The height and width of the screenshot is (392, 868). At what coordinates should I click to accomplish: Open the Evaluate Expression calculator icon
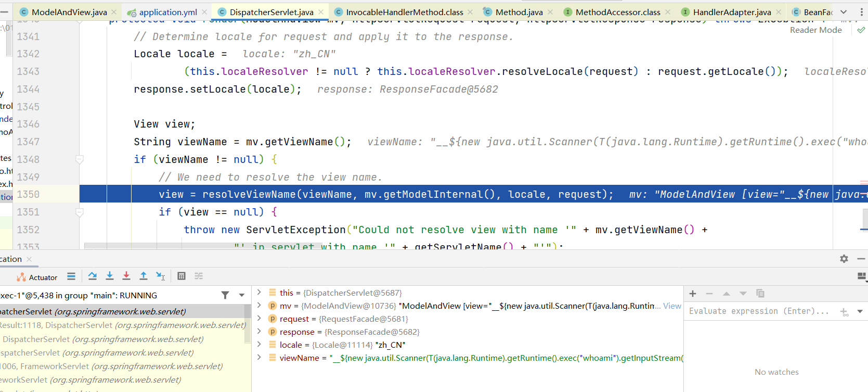click(182, 276)
